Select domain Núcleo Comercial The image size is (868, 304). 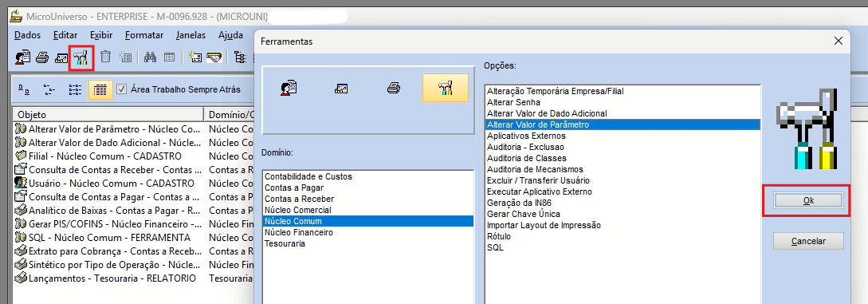coord(368,210)
